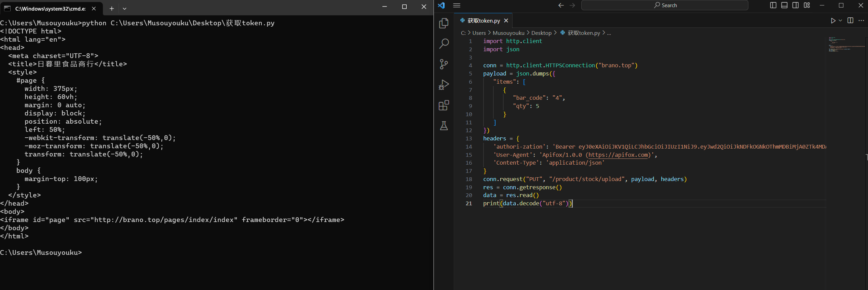
Task: Open terminal new-tab profile dropdown
Action: [124, 9]
